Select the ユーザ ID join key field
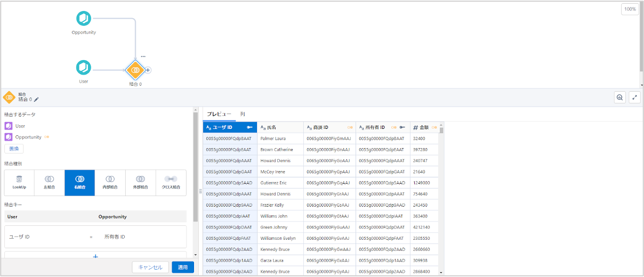 tap(19, 237)
